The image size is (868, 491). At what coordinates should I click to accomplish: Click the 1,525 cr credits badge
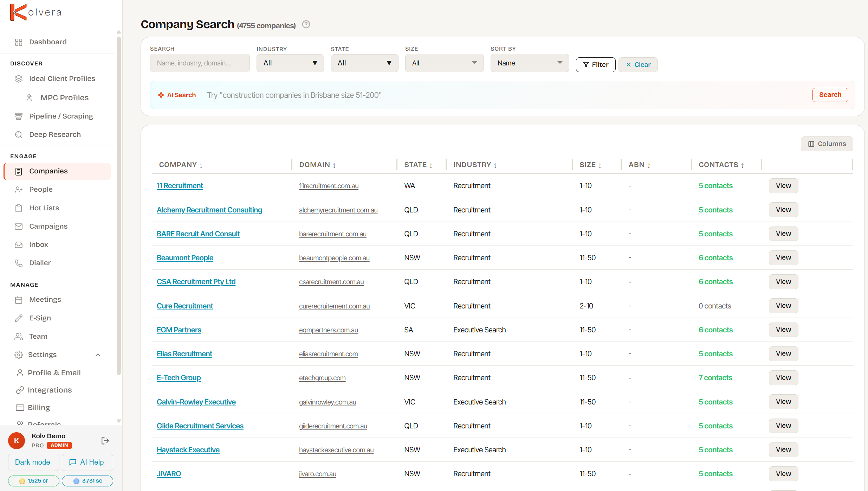pos(33,481)
